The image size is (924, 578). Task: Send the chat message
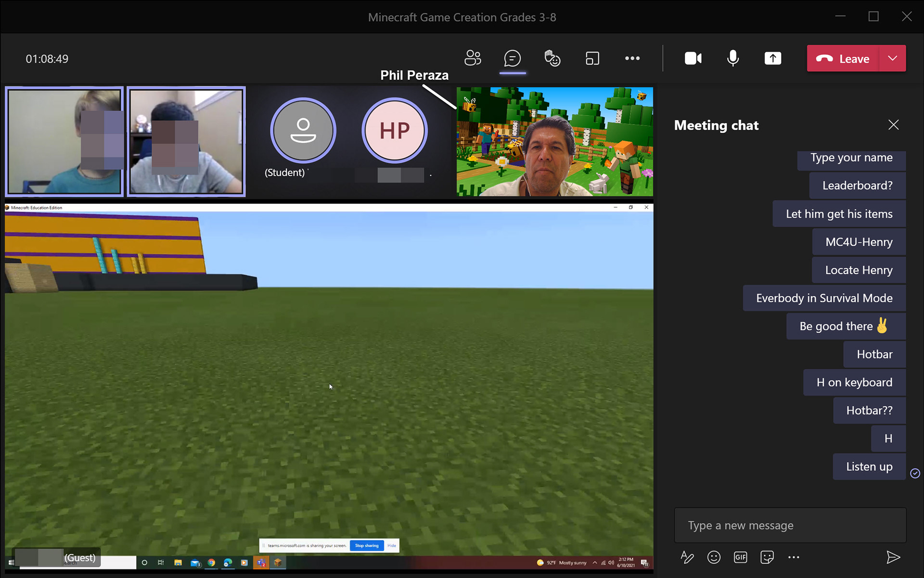[x=893, y=557]
